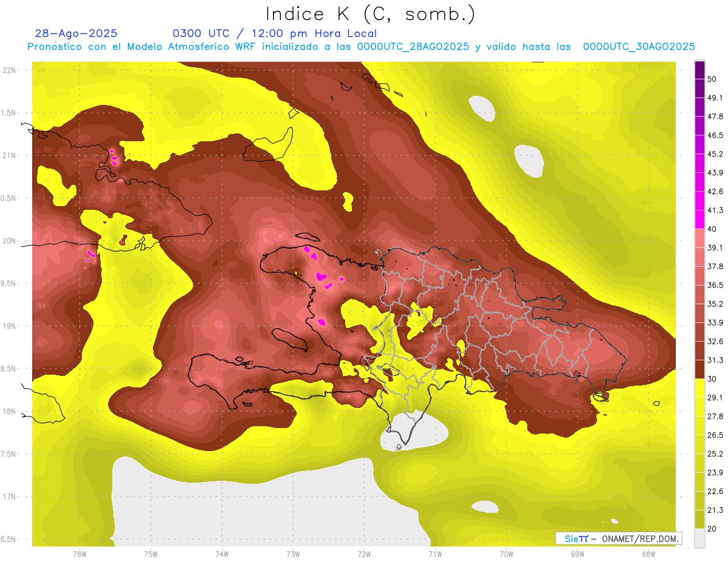Click the legend value '46.5'
Image resolution: width=728 pixels, height=562 pixels.
click(715, 135)
